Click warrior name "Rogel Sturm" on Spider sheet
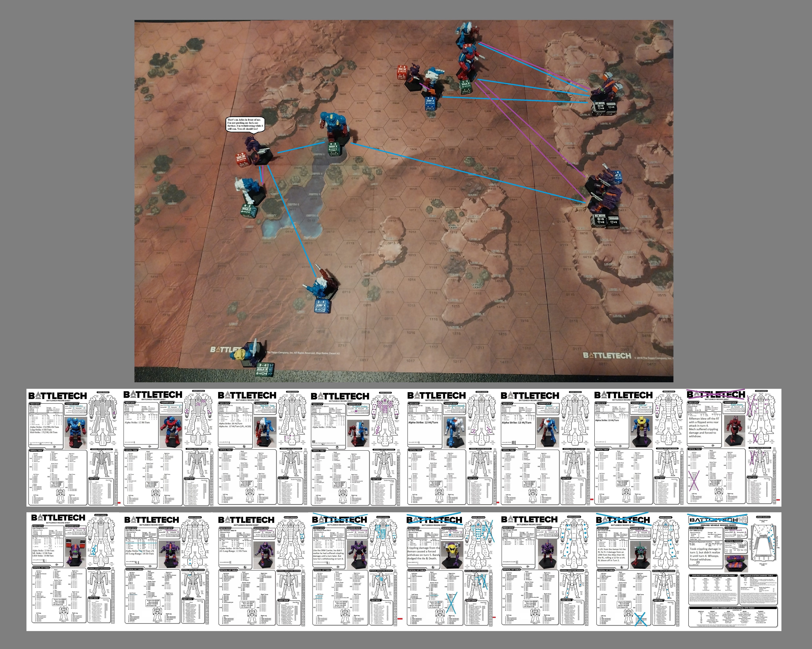812x649 pixels. 736,405
